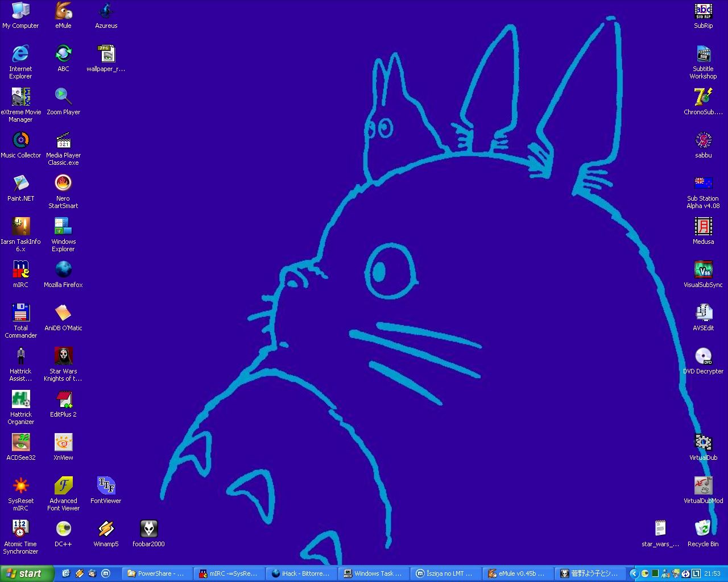728x582 pixels.
Task: Select the Mozilla Firefox desktop icon
Action: coord(63,275)
